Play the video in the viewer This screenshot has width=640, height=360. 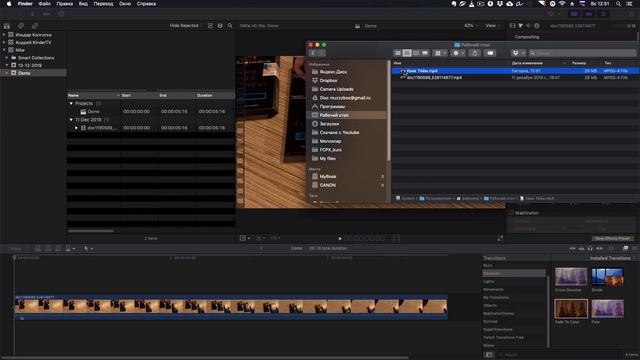tap(340, 238)
